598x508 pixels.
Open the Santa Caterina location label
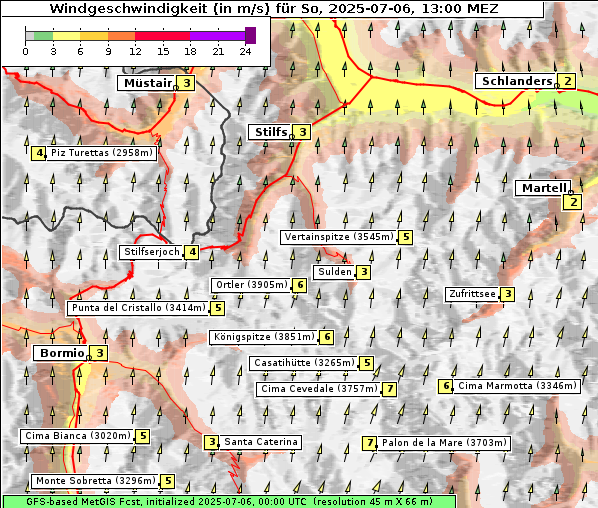pyautogui.click(x=260, y=442)
